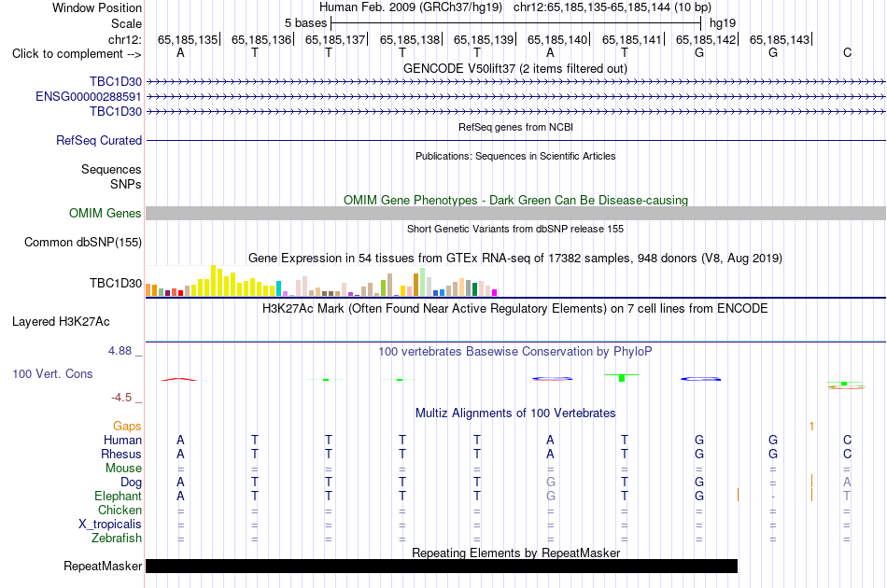
Task: Click the 'Repeating Elements by RepeatMasker' title
Action: 515,553
